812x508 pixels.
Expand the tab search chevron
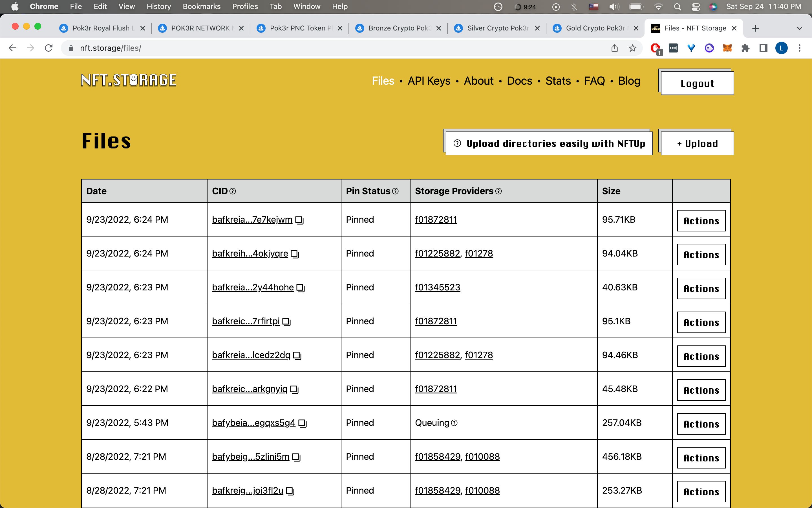coord(800,28)
